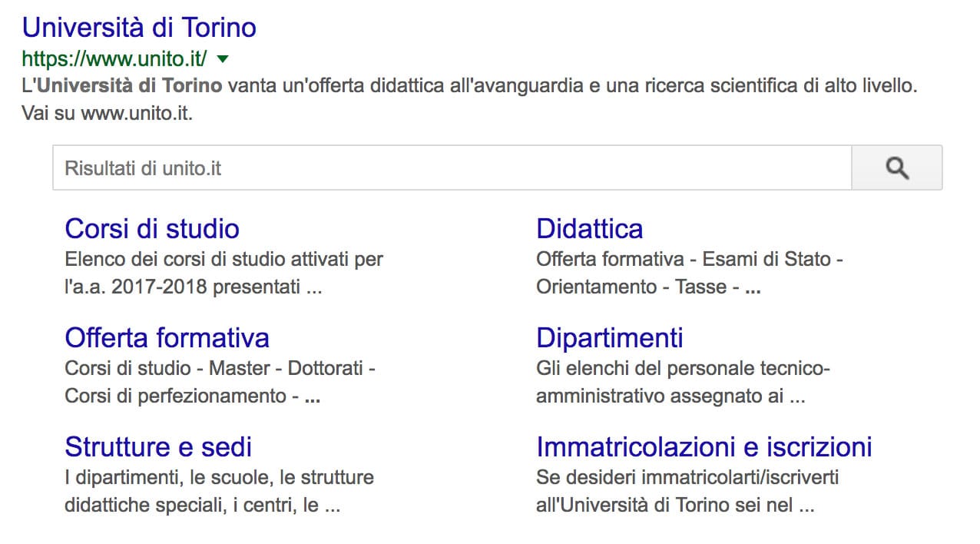Image resolution: width=980 pixels, height=544 pixels.
Task: Click the 'Elenco dei corsi di studio' description
Action: (x=223, y=273)
